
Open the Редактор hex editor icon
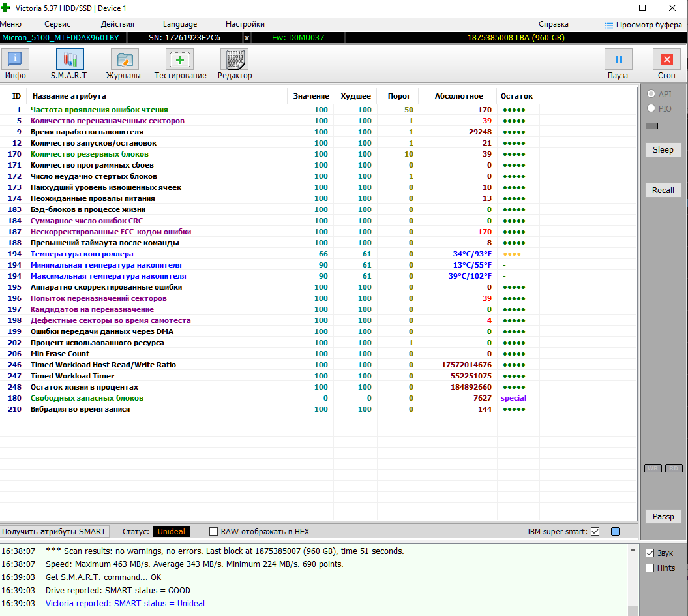tap(234, 59)
